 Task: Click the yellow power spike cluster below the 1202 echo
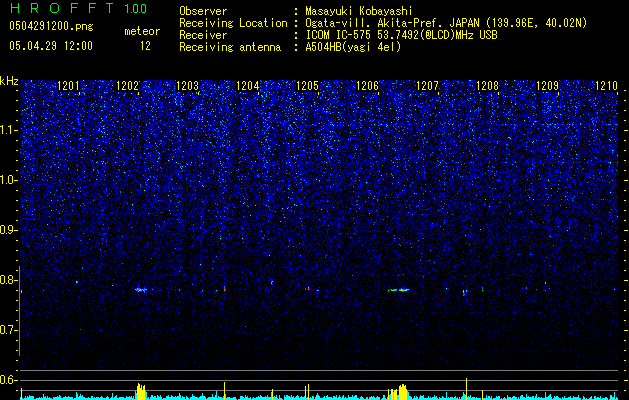click(x=141, y=391)
